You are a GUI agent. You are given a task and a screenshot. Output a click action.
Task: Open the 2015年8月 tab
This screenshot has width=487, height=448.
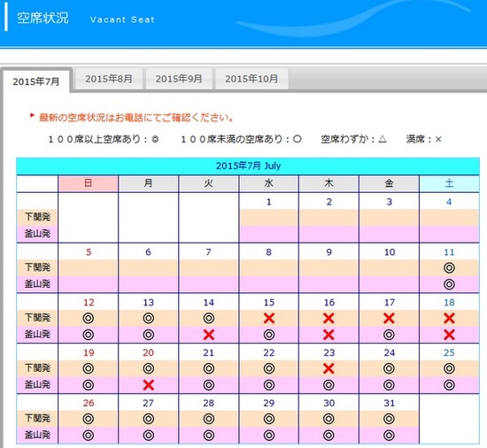pos(109,79)
